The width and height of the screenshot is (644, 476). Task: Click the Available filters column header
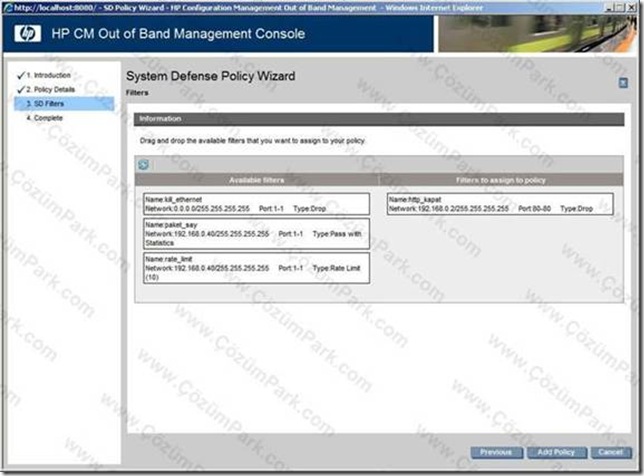[257, 180]
